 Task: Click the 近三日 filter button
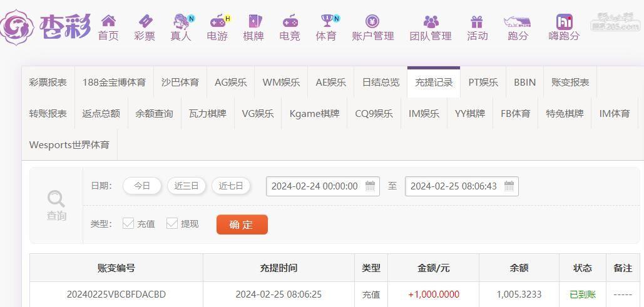pos(187,186)
